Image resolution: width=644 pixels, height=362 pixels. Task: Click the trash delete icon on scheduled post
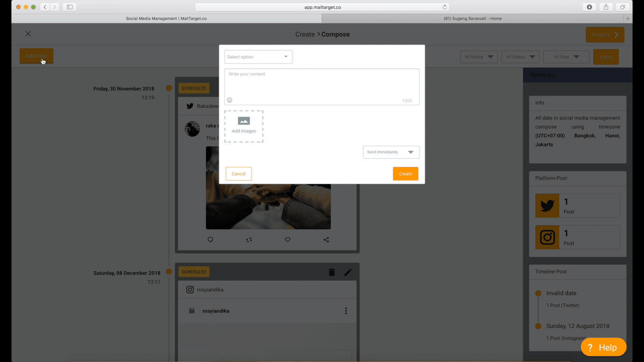[x=332, y=272]
